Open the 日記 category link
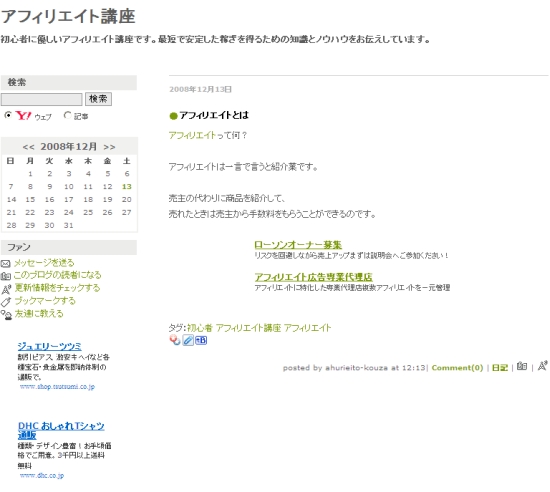550x492 pixels. tap(499, 368)
